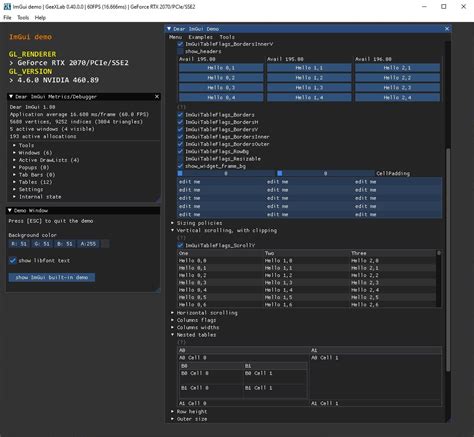The image size is (474, 437).
Task: Expand the Tools tree node in Metrics
Action: [14, 145]
